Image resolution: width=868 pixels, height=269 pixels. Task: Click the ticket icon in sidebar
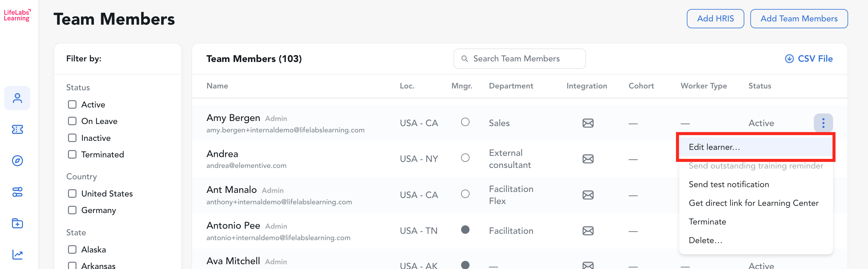click(17, 129)
